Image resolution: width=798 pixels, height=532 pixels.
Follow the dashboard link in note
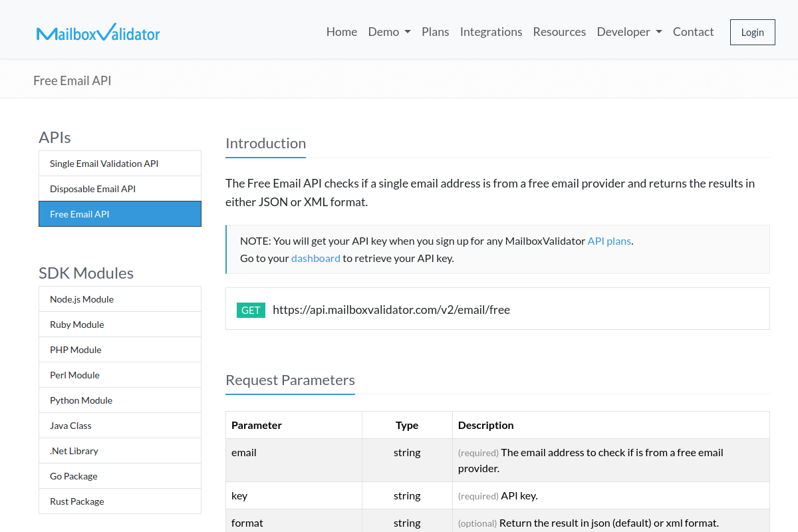(316, 258)
